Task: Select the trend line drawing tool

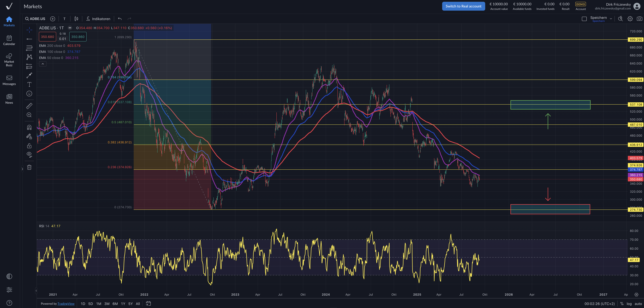Action: (x=29, y=39)
